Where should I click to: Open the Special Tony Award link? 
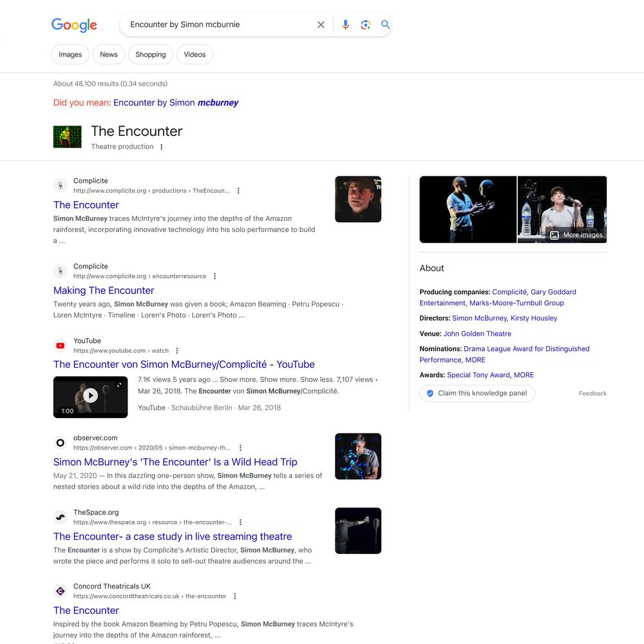point(478,375)
